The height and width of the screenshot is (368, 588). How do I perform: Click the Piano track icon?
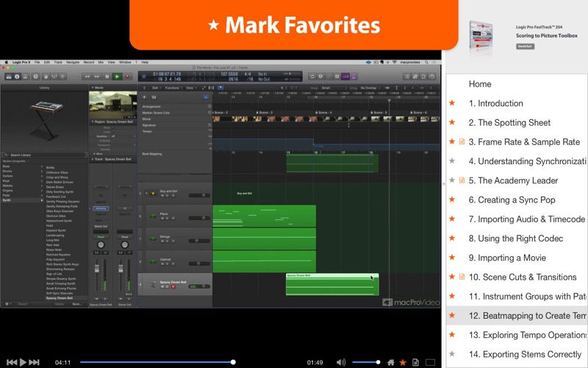point(153,216)
